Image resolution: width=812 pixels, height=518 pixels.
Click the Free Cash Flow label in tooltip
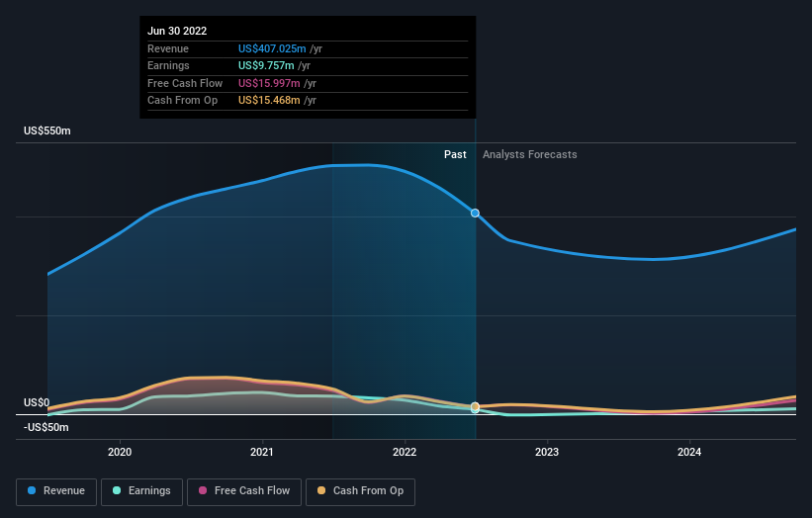(x=185, y=83)
